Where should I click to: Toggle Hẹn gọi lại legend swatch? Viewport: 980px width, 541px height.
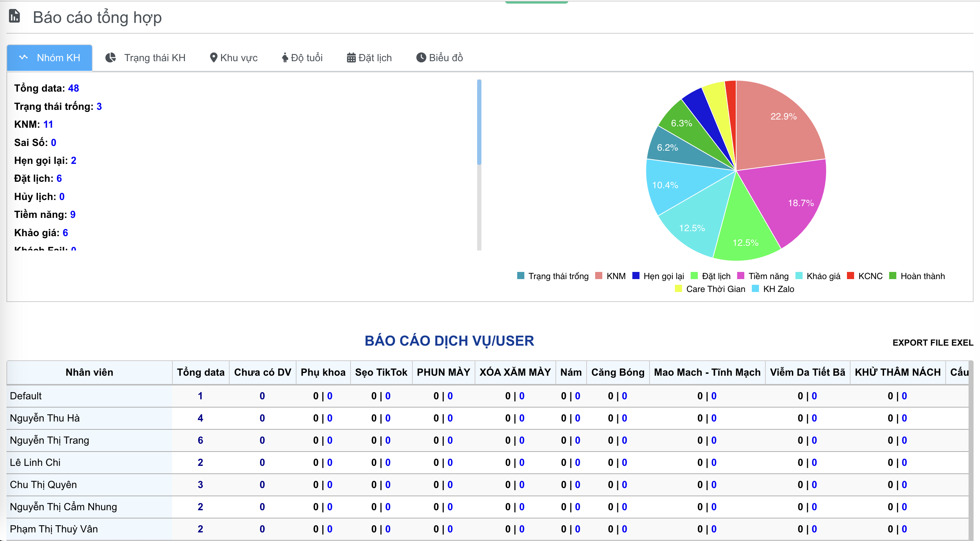pyautogui.click(x=636, y=276)
